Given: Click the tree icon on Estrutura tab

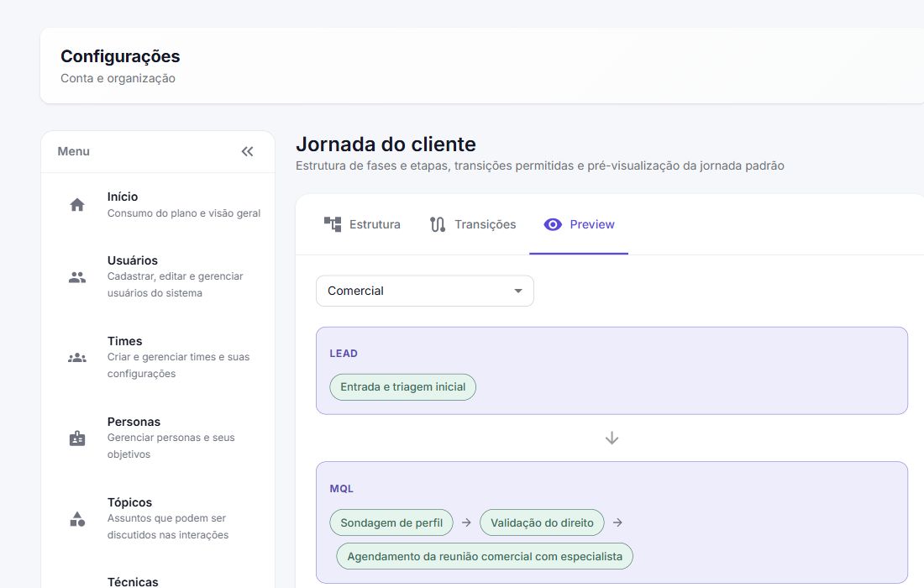Looking at the screenshot, I should coord(333,224).
